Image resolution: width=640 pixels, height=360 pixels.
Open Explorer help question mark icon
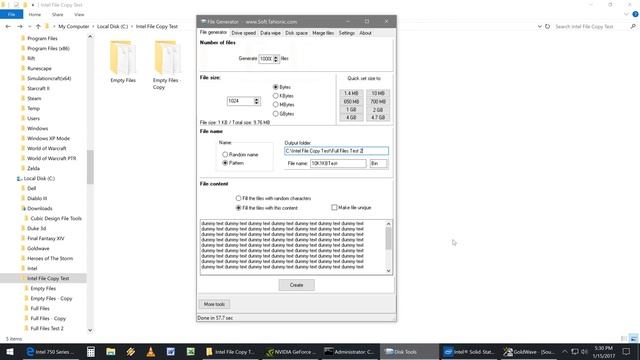[635, 14]
